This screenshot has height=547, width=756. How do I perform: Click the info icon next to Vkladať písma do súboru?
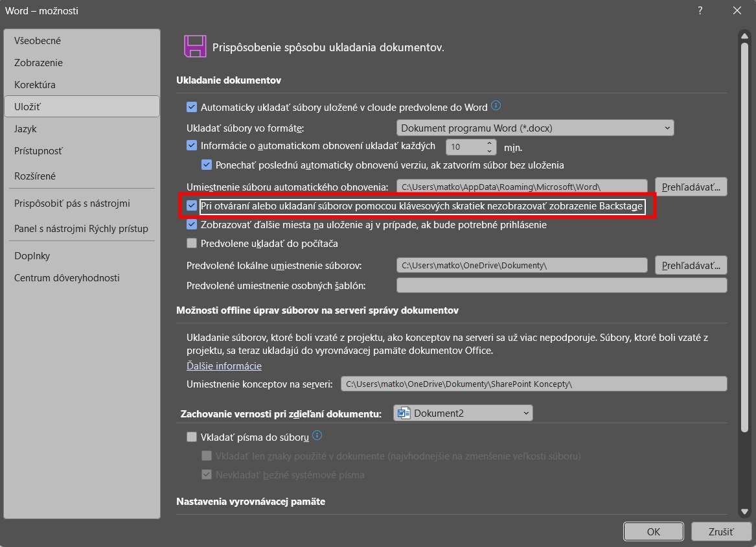click(317, 436)
